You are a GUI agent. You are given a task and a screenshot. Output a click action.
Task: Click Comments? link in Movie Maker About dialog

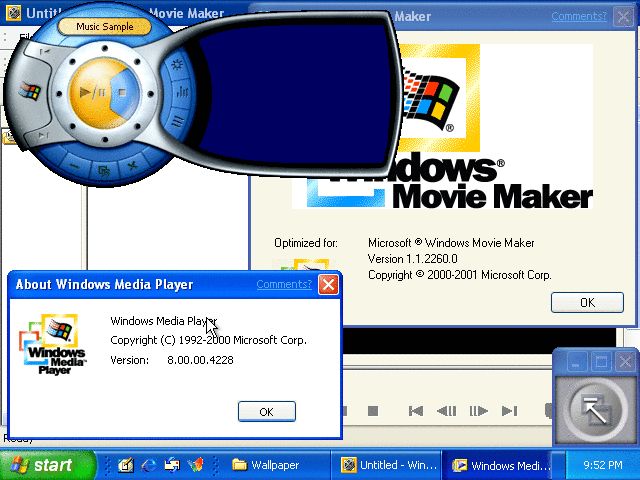(579, 16)
